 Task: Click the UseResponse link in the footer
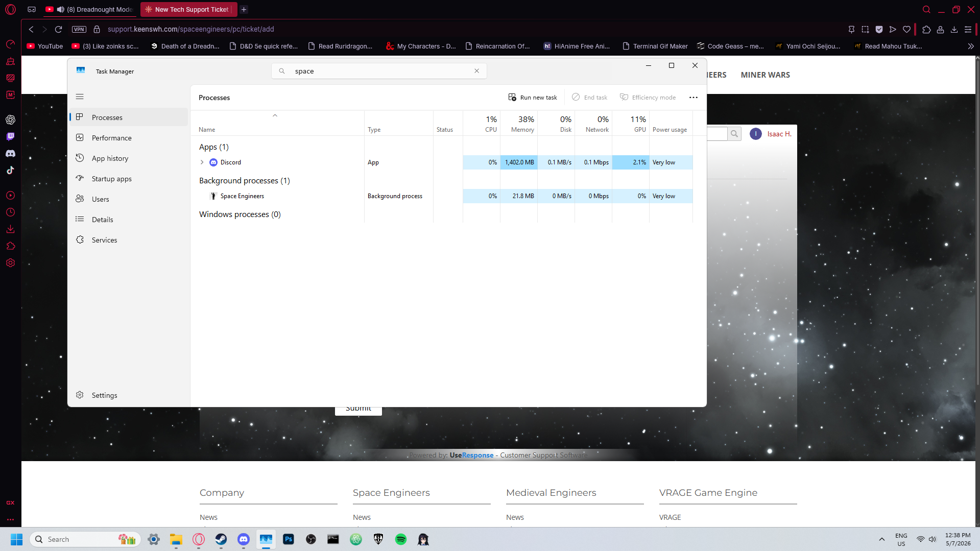coord(471,455)
